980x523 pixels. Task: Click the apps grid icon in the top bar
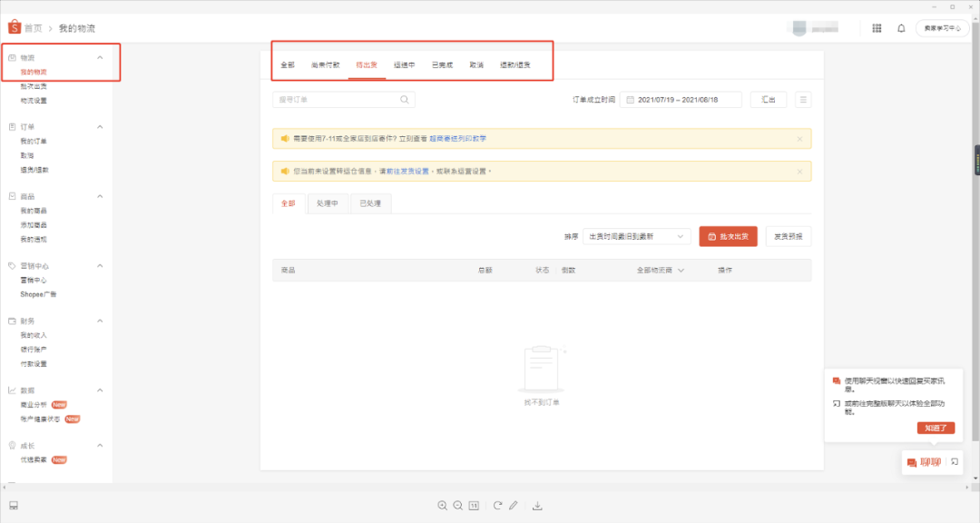(877, 28)
